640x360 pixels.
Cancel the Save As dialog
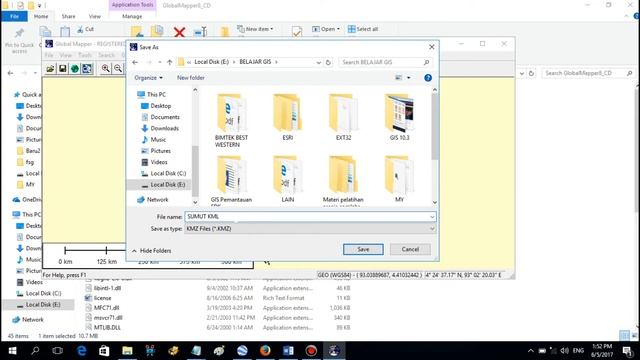click(x=410, y=249)
